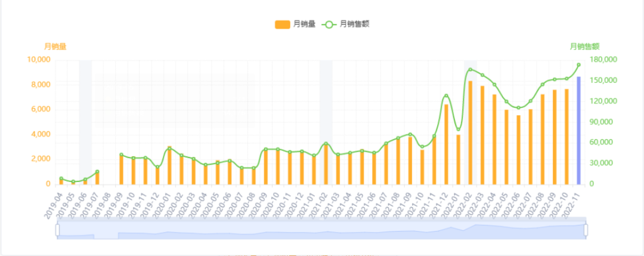Image resolution: width=644 pixels, height=256 pixels.
Task: Click the orange 月销量 legend swatch
Action: (x=283, y=24)
